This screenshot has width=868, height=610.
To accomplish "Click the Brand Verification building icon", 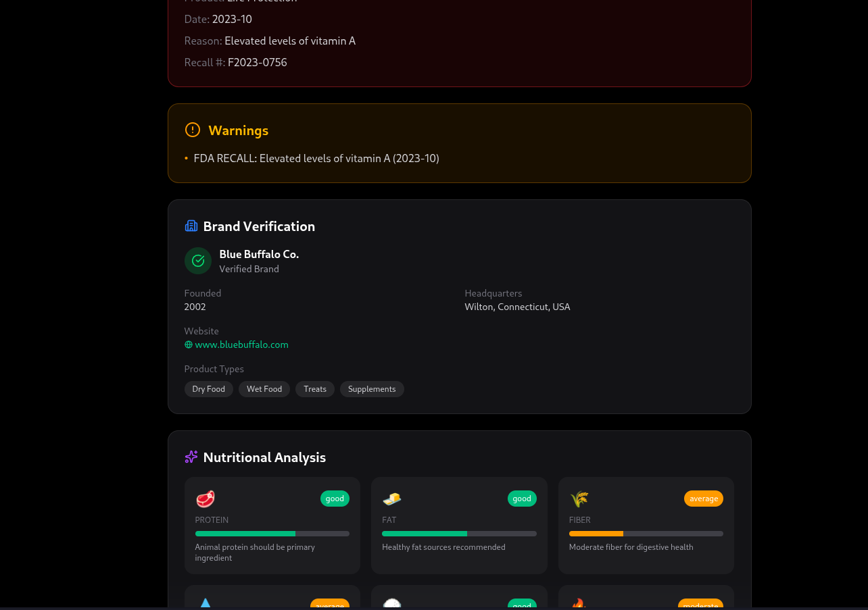I will coord(191,226).
